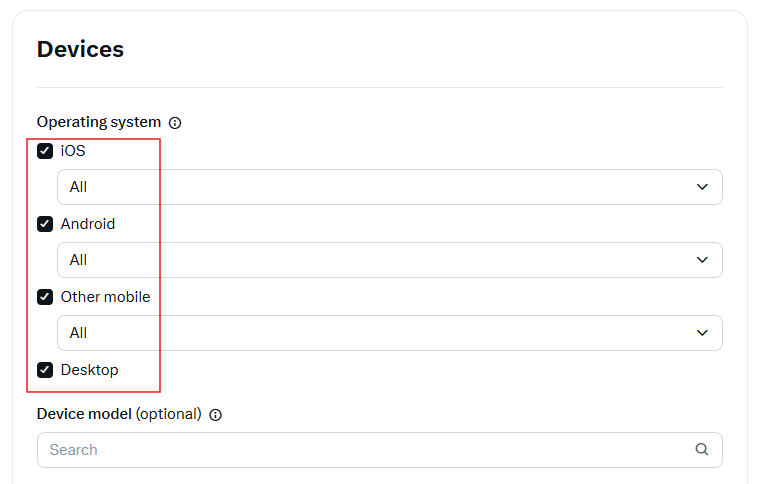The width and height of the screenshot is (766, 484).
Task: Click the Android label text
Action: 88,224
